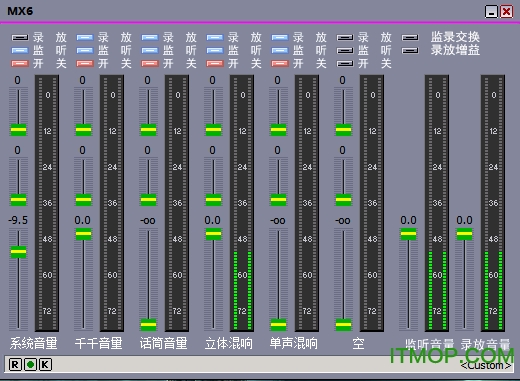Click the uppermost small slider of 话筒音量 channel
The width and height of the screenshot is (520, 381).
pyautogui.click(x=148, y=130)
